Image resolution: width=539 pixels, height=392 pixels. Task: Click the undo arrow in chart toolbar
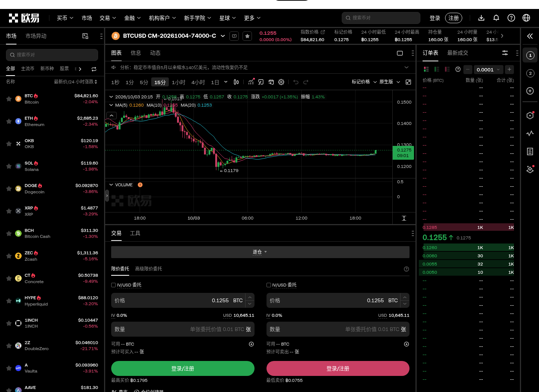296,82
